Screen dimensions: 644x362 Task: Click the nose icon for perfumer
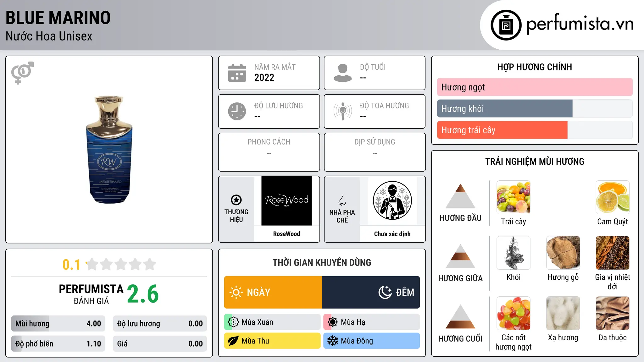click(342, 200)
